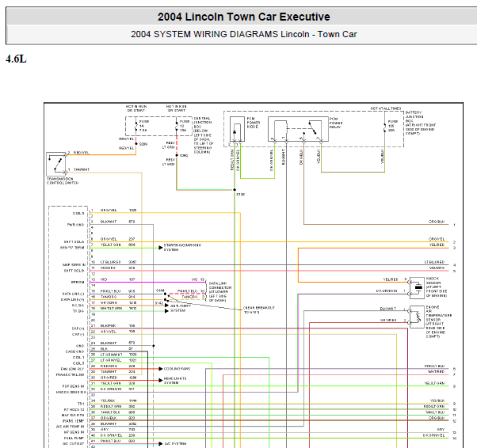Click the engine air temperature sensor symbol

coord(417,317)
